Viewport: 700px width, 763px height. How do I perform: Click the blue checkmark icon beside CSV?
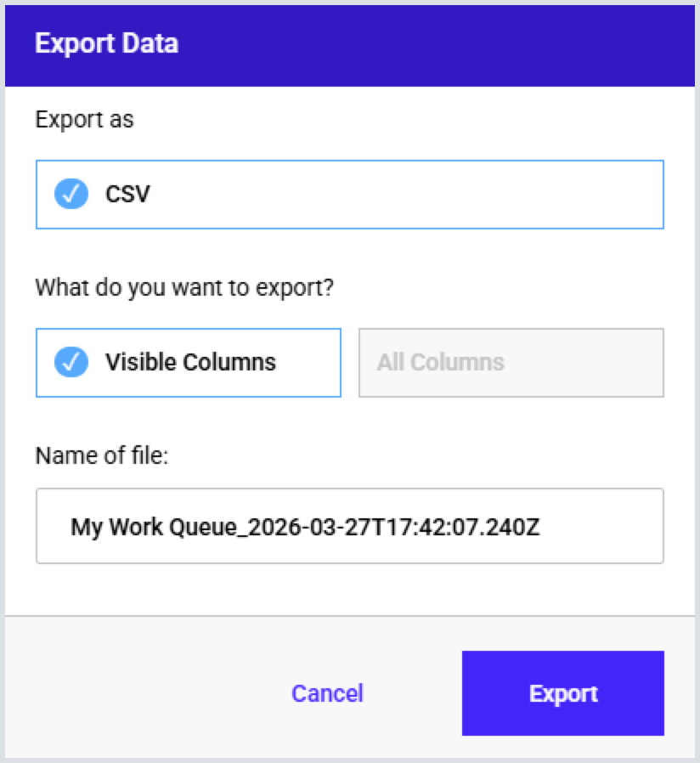coord(71,194)
